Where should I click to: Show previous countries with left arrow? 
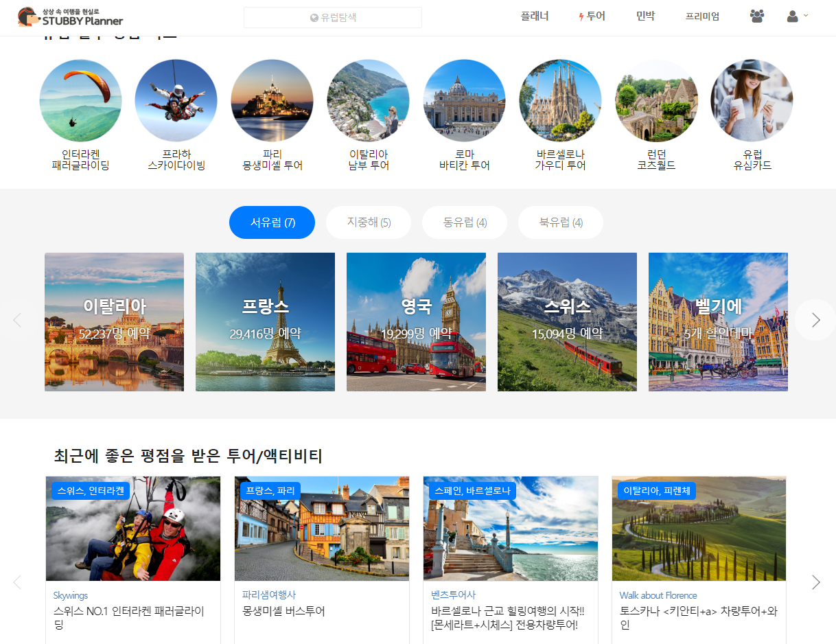(18, 320)
